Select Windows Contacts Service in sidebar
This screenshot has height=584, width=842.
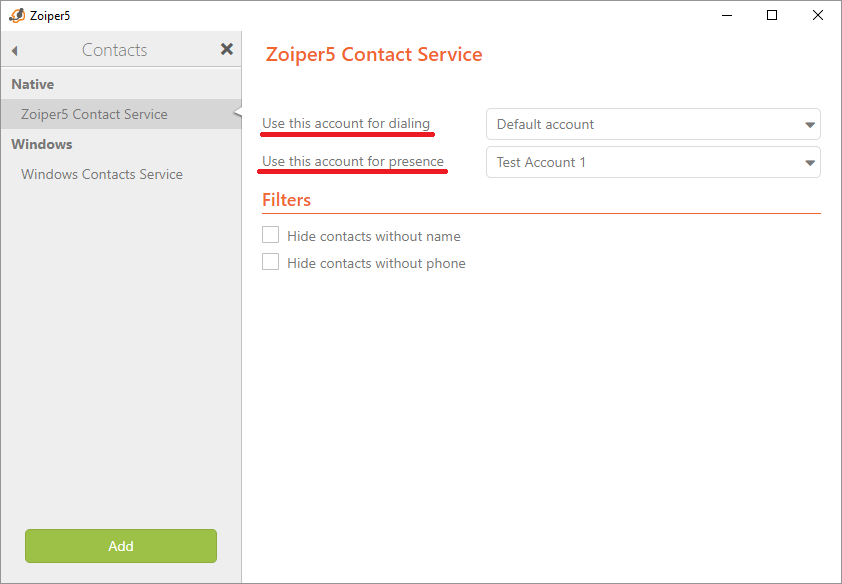point(102,174)
